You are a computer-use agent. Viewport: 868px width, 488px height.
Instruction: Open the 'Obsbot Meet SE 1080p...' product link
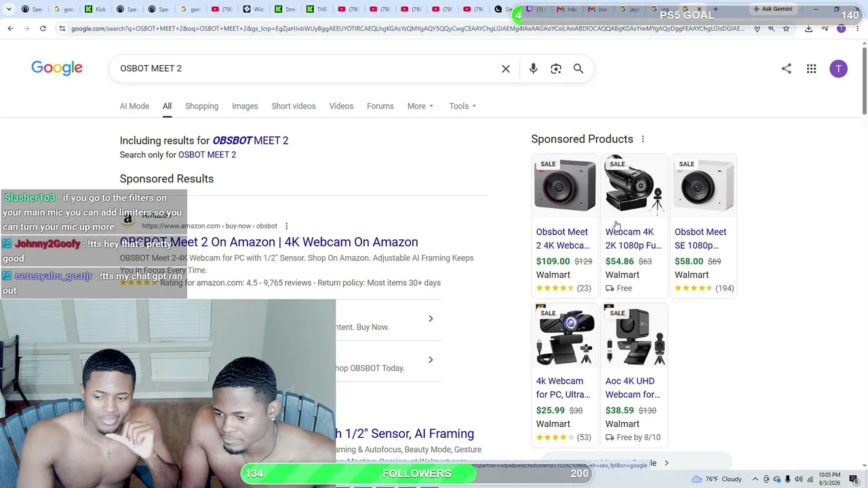coord(701,239)
